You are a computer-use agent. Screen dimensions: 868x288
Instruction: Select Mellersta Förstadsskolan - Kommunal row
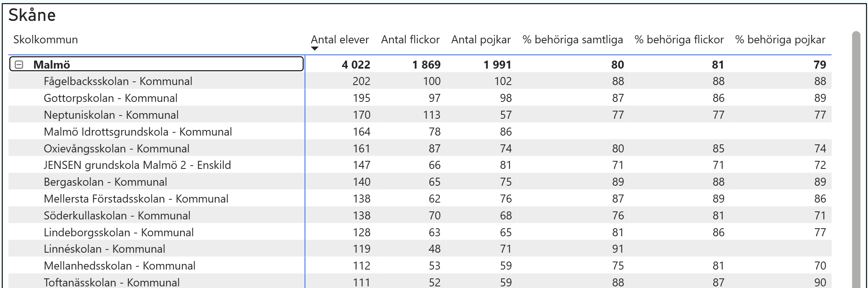(x=136, y=199)
